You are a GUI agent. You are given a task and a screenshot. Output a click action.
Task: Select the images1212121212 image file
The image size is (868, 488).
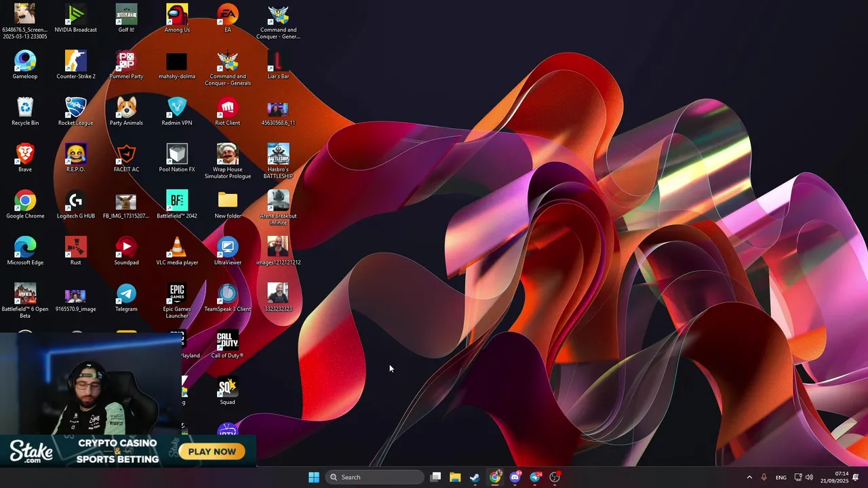tap(278, 251)
